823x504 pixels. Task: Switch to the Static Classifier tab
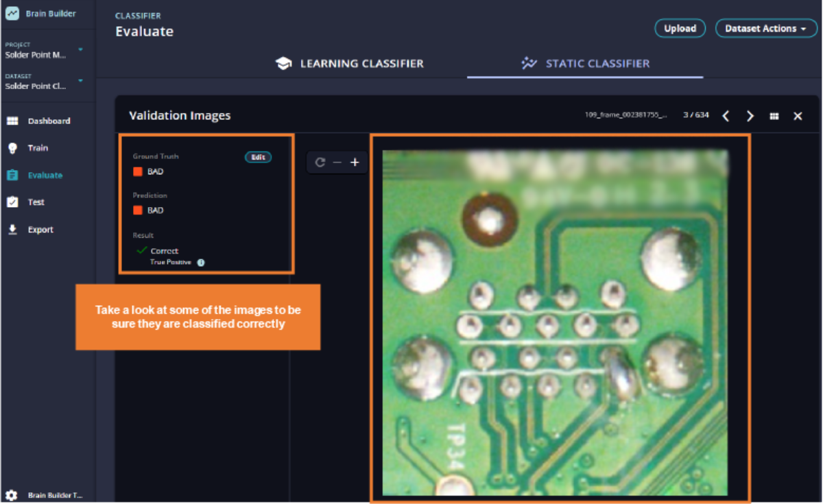pos(585,63)
